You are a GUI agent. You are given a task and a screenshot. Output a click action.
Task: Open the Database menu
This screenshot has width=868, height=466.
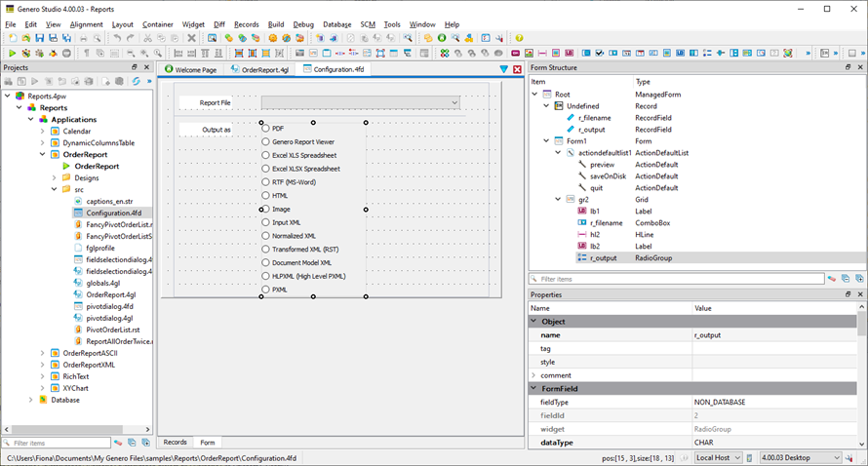[x=337, y=24]
